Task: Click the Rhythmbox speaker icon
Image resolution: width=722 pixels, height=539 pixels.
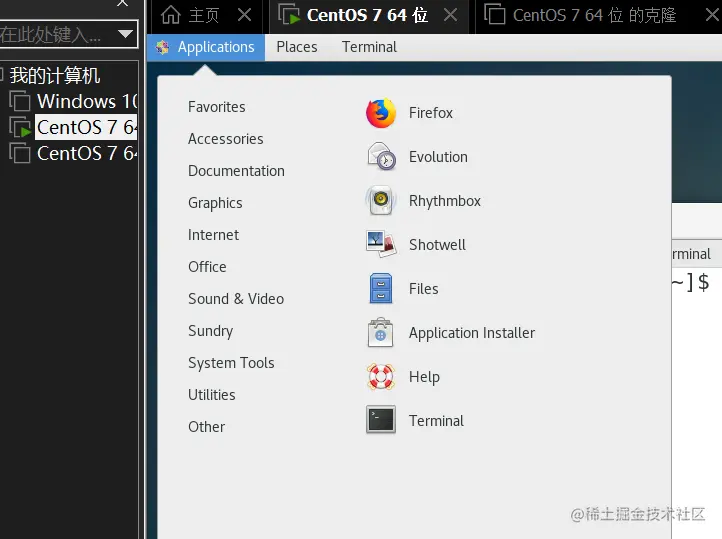Action: pyautogui.click(x=381, y=201)
